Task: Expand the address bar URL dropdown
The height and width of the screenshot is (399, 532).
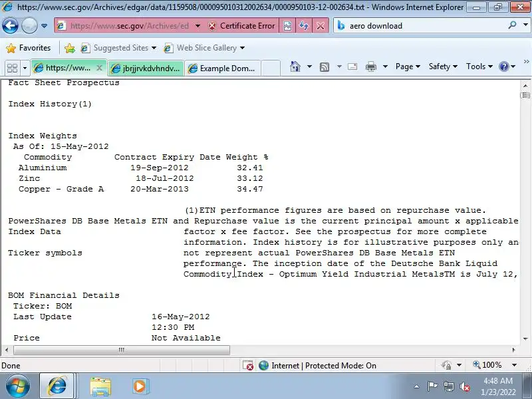Action: pyautogui.click(x=198, y=26)
